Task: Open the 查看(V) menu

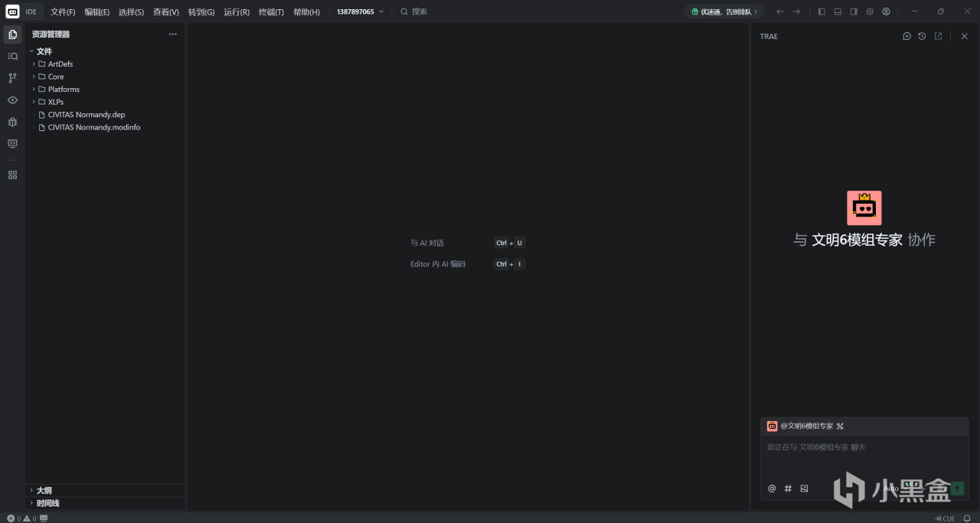Action: point(165,11)
